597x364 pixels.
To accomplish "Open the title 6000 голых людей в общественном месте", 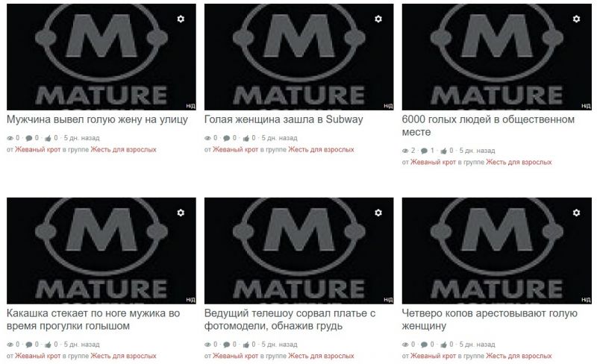I will [488, 125].
